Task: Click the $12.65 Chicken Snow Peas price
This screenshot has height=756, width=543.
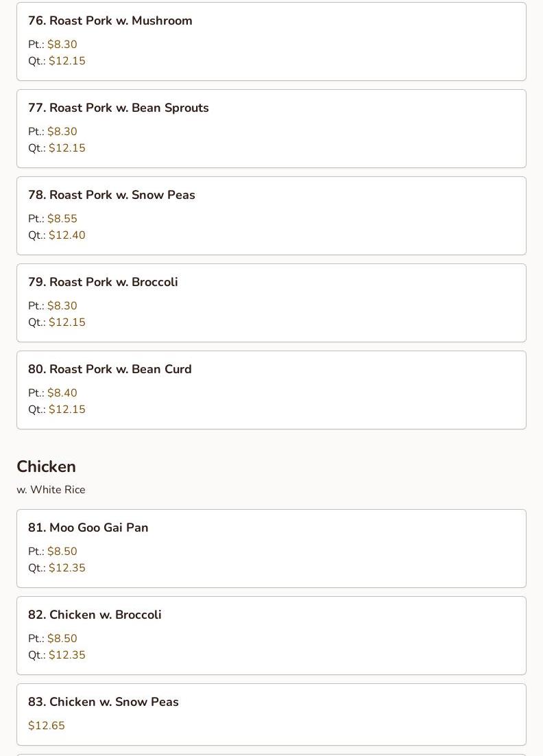Action: pos(47,726)
